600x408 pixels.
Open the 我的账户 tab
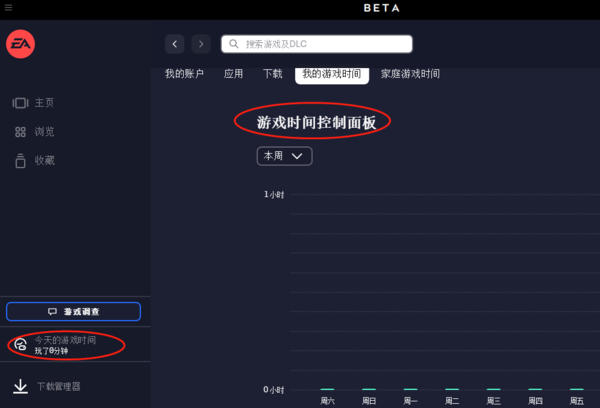click(184, 73)
